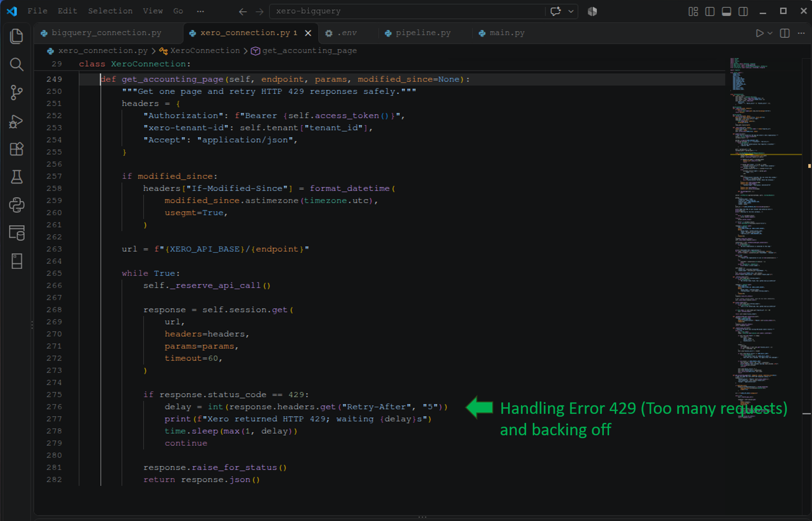
Task: Open the run button dropdown chevron
Action: (770, 33)
